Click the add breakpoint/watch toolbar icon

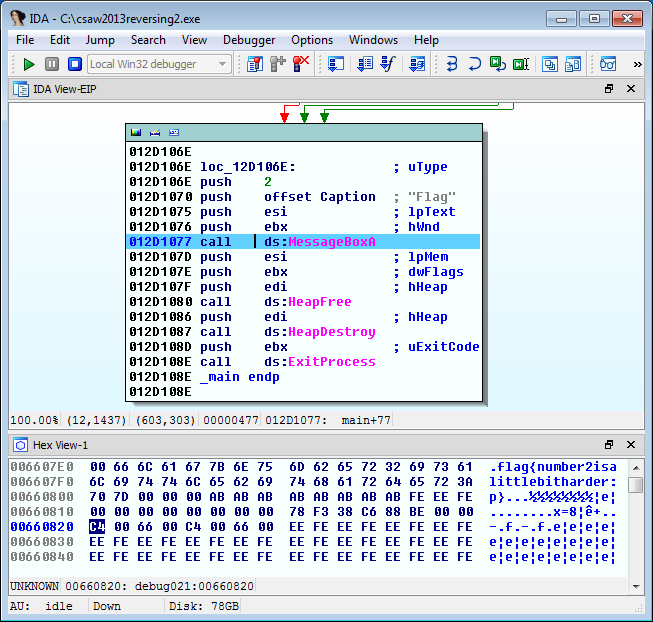[277, 65]
